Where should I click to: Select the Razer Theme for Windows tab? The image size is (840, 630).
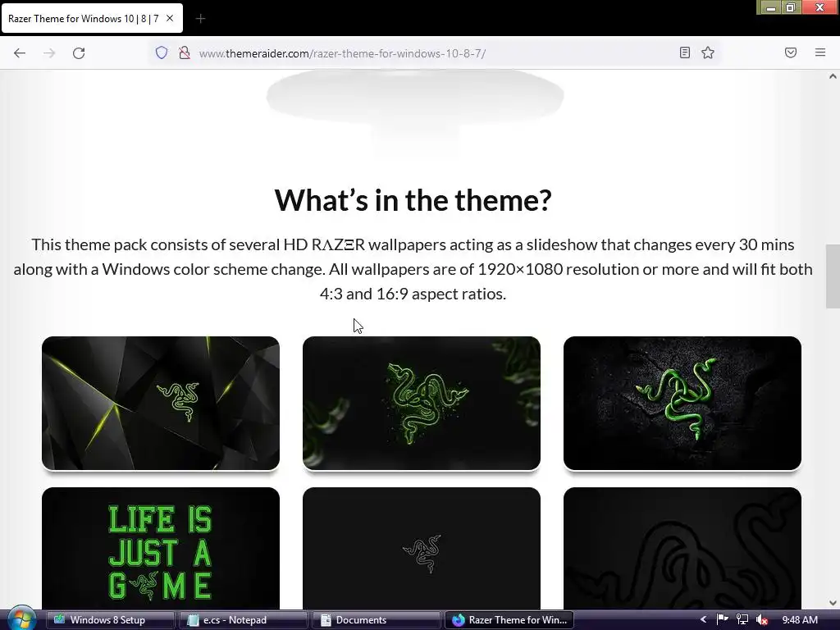92,18
